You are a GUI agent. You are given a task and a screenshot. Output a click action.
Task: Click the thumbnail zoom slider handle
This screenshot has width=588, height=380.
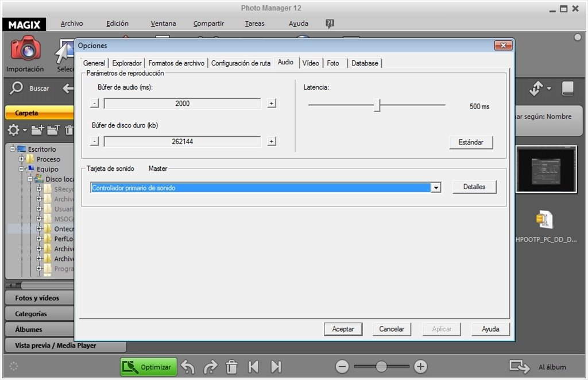(381, 366)
